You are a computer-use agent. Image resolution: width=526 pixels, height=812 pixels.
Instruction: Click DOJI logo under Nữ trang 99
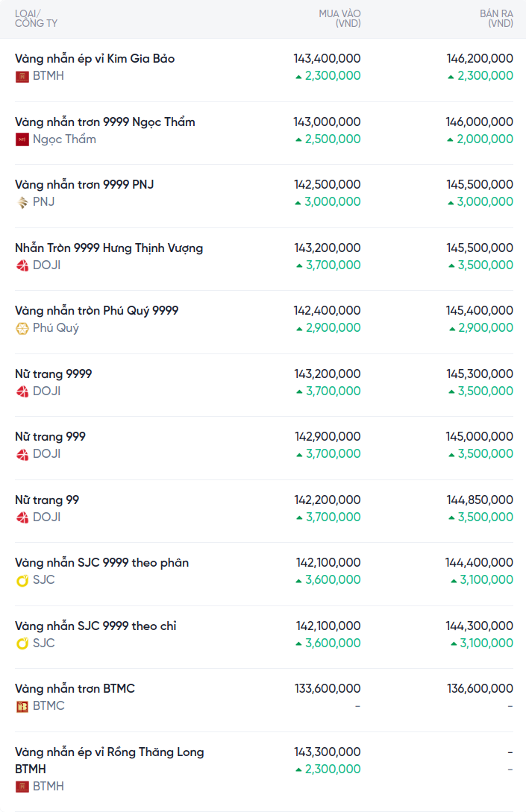pos(22,517)
